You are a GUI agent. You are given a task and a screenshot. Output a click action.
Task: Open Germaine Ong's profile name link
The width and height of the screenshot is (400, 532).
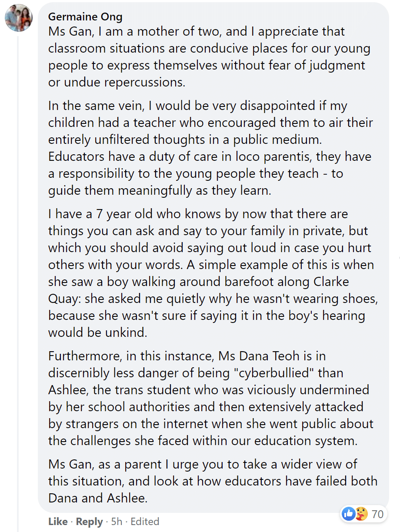pos(85,17)
